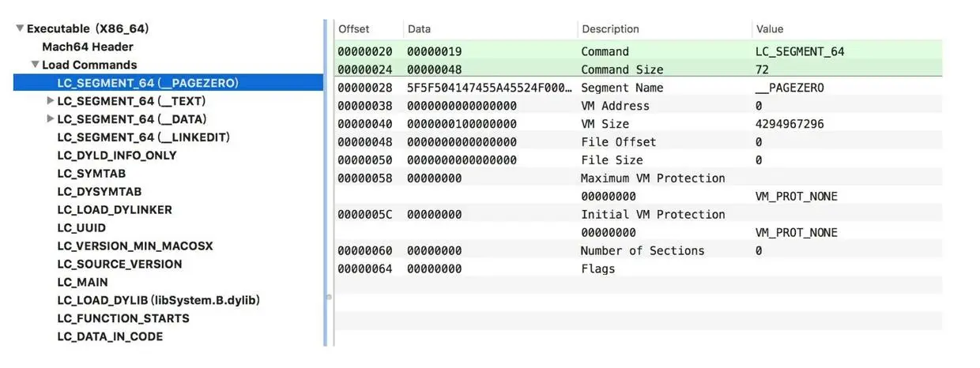Image resolution: width=980 pixels, height=368 pixels.
Task: Click the value 72 cell
Action: pos(762,69)
